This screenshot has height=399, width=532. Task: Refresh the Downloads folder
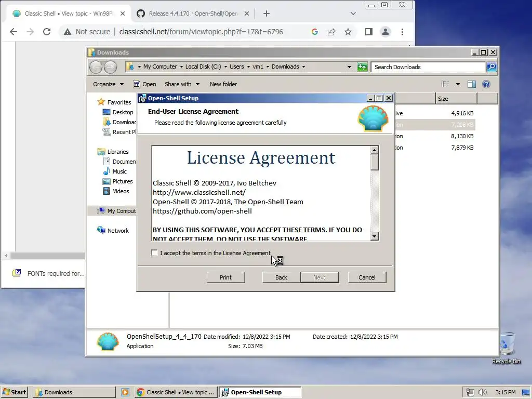362,67
